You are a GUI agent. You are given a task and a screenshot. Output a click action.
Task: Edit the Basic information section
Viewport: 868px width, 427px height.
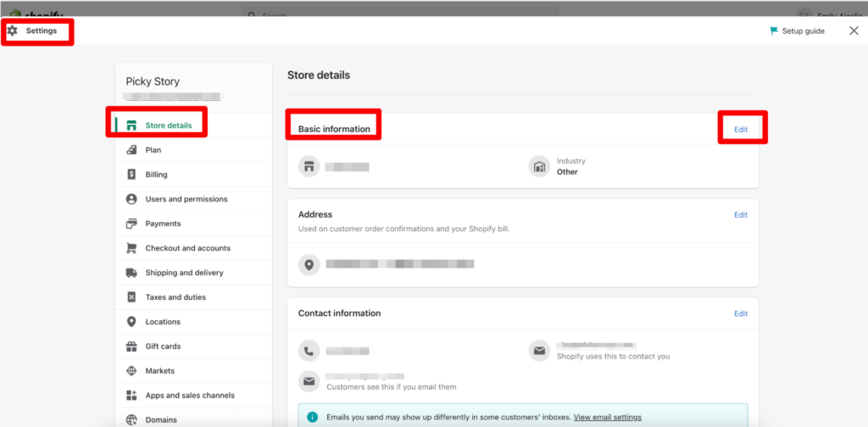741,129
